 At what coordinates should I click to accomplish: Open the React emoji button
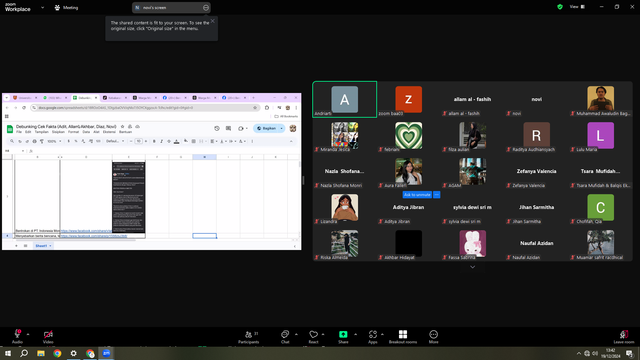click(x=313, y=337)
